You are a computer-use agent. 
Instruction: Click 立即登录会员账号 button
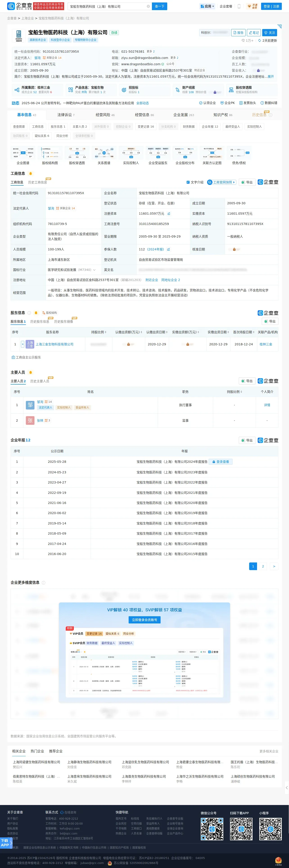tap(144, 620)
